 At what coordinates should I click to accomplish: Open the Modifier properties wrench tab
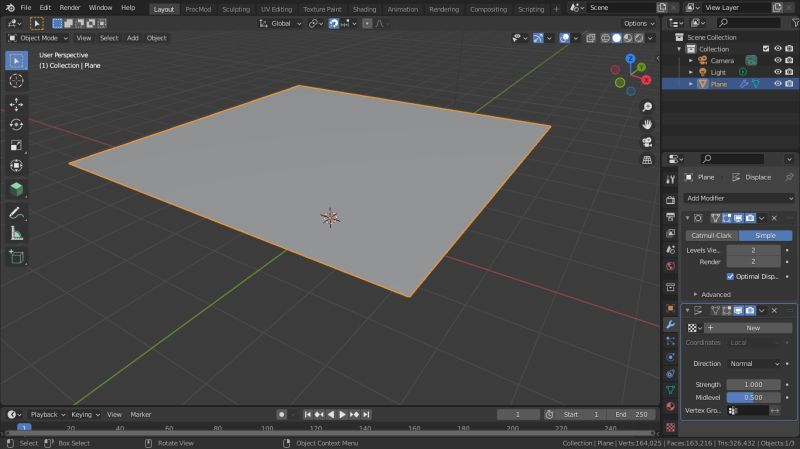[x=670, y=325]
